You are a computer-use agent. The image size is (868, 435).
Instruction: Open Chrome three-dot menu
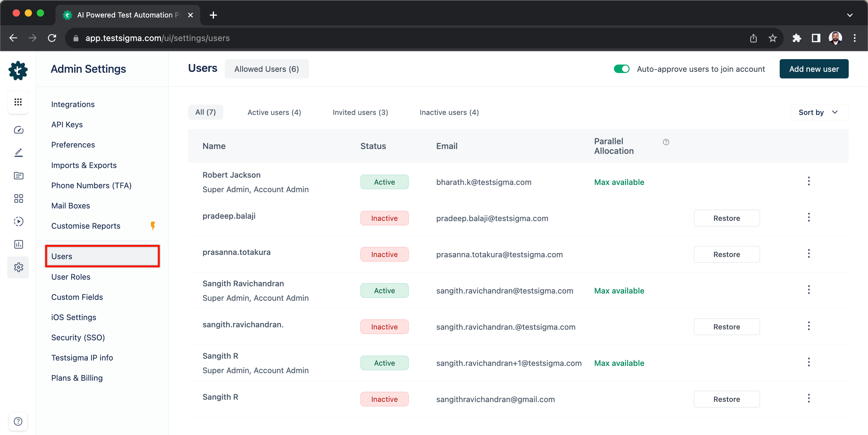coord(855,38)
